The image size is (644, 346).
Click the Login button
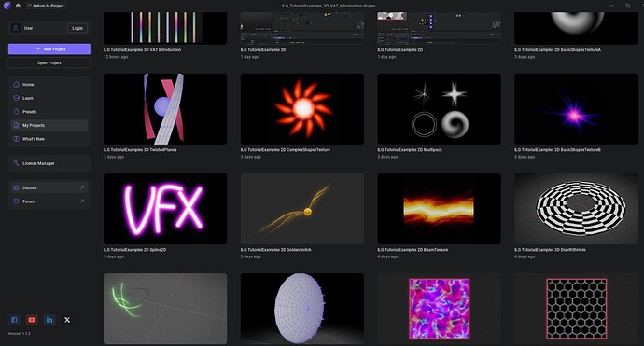[77, 28]
